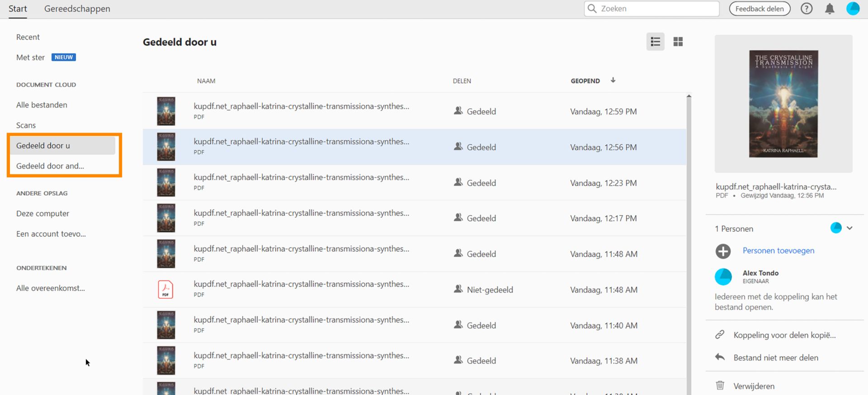Click the Personen toevoegen link
The height and width of the screenshot is (395, 868).
pos(778,251)
